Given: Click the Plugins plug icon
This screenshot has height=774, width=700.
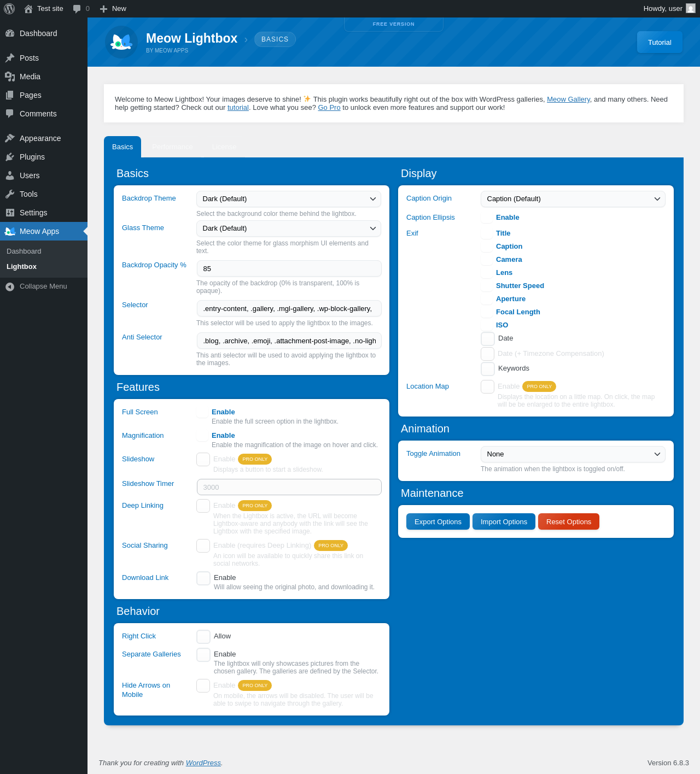Looking at the screenshot, I should click(x=10, y=157).
